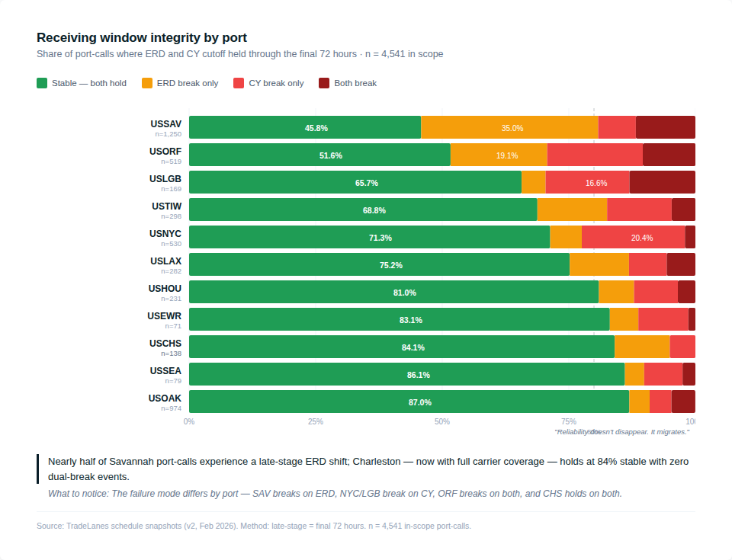Viewport: 732px width, 560px height.
Task: Click the USTIW port axis label
Action: click(166, 206)
